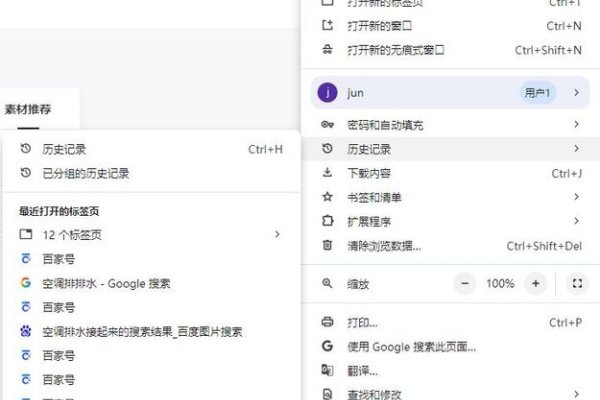
Task: Choose 翻译... menu item
Action: pos(450,371)
